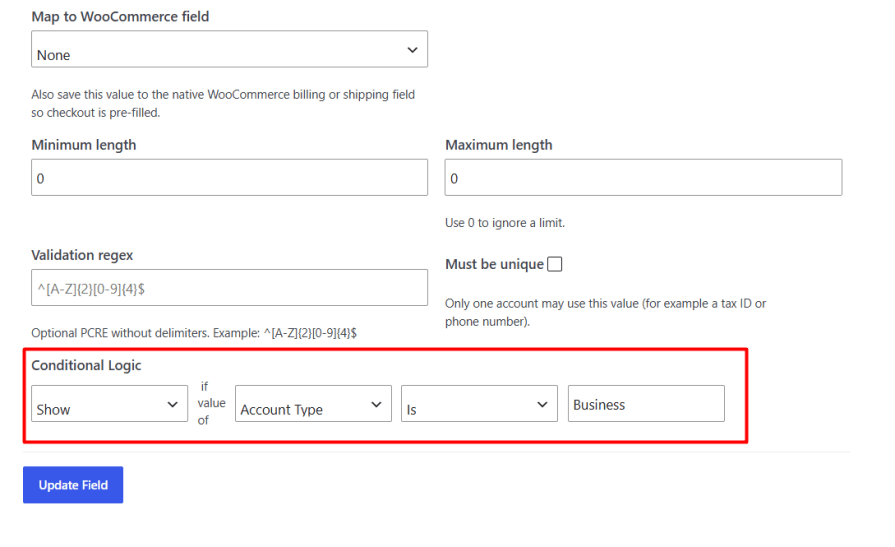
Task: Click the Validation regex label
Action: (x=82, y=255)
